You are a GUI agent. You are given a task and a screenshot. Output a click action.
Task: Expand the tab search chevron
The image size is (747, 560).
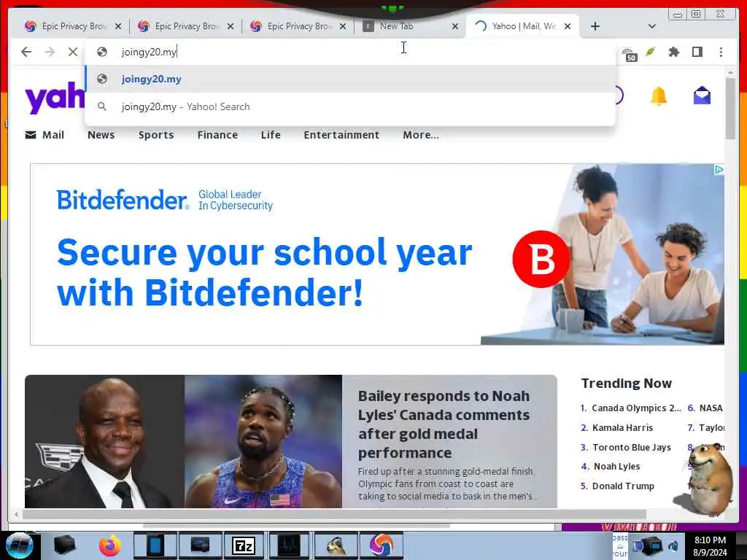pyautogui.click(x=652, y=26)
